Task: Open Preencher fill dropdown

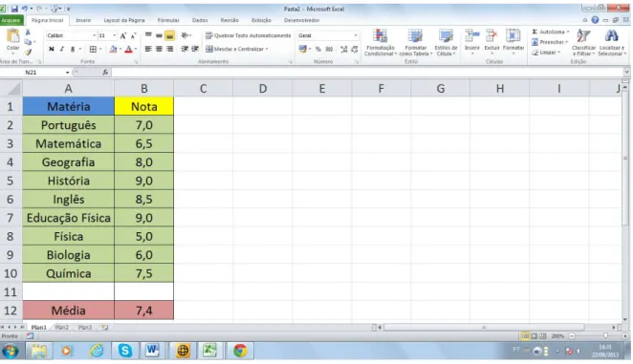Action: pyautogui.click(x=549, y=42)
